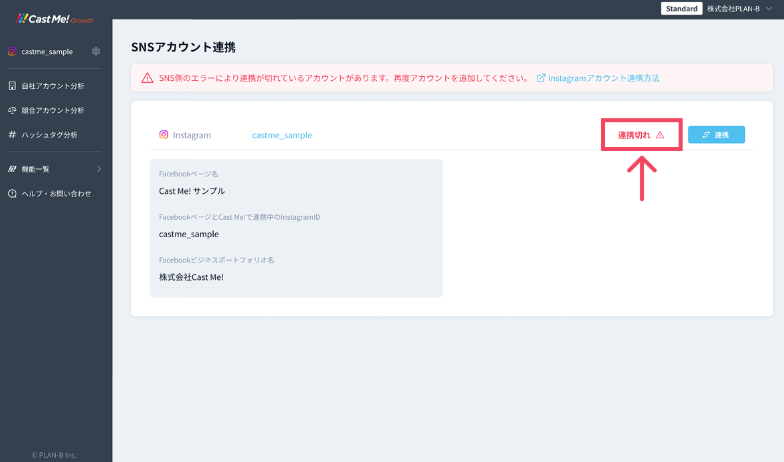784x462 pixels.
Task: Click the external link icon before Instagramアカウント連携方法
Action: pos(540,78)
